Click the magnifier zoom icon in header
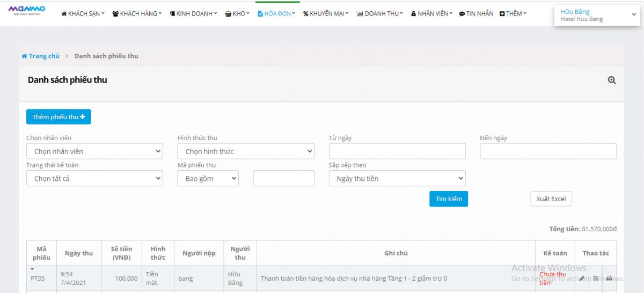 pyautogui.click(x=611, y=80)
